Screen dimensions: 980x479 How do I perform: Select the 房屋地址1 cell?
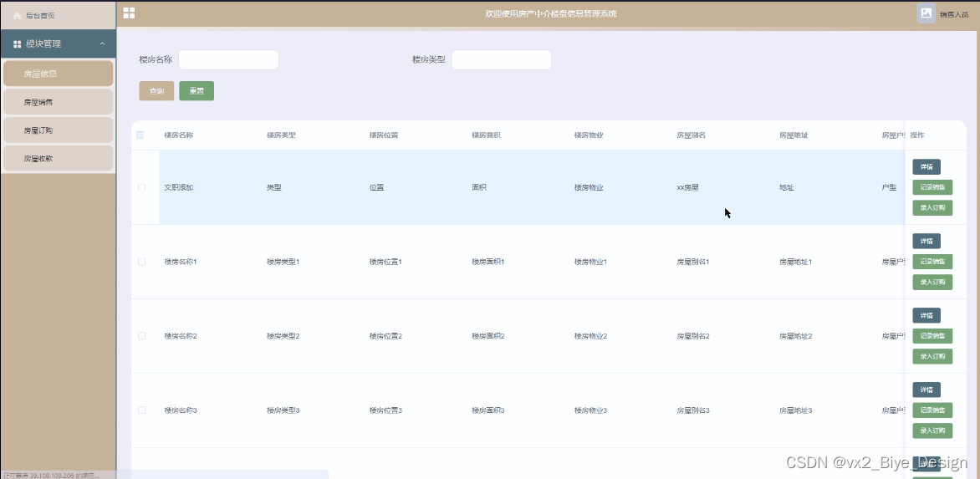tap(796, 262)
